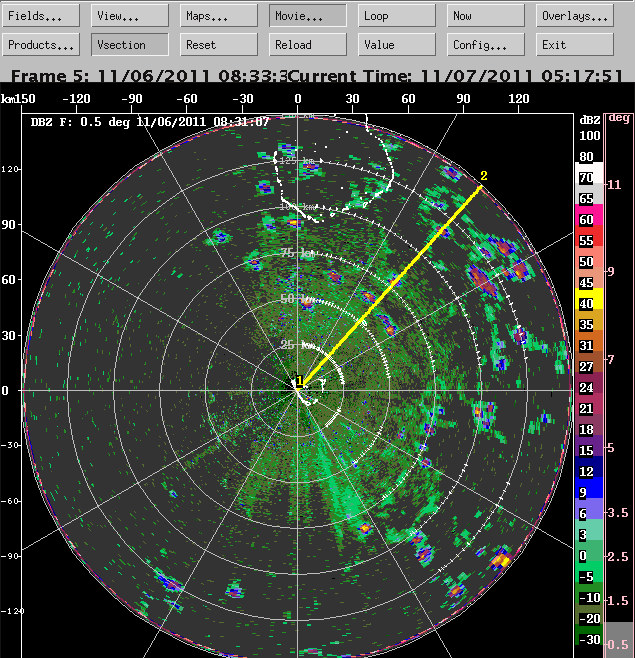Click the deg elevation scale title

tap(619, 118)
